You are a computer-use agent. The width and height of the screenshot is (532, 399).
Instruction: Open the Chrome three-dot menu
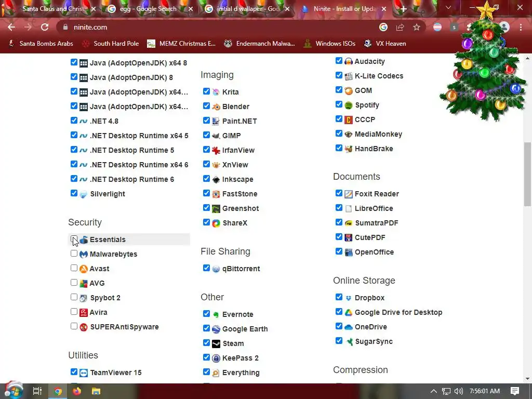pos(521,27)
